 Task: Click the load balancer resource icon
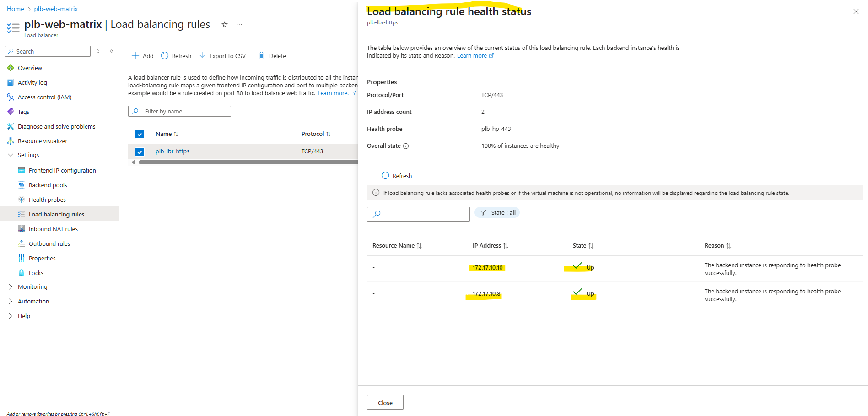13,28
